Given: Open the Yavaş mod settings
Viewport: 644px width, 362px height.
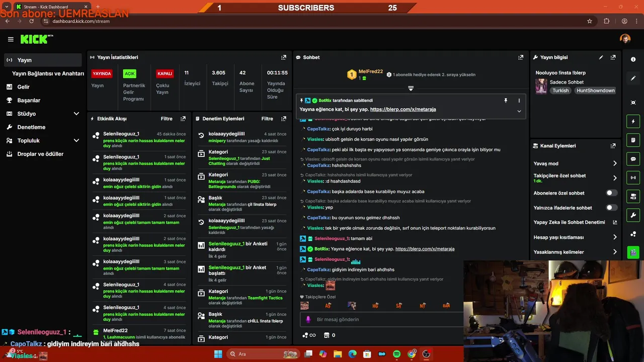Looking at the screenshot, I should pyautogui.click(x=576, y=163).
